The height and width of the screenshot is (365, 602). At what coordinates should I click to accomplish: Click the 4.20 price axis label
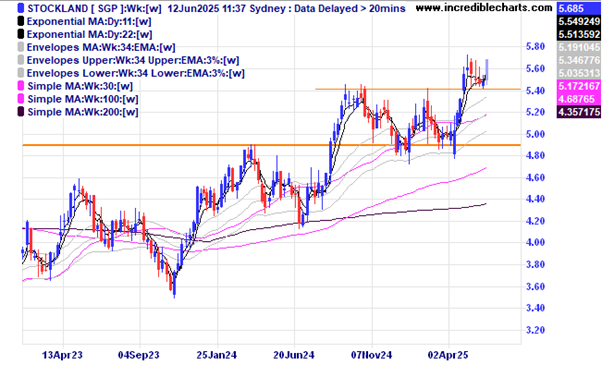535,221
